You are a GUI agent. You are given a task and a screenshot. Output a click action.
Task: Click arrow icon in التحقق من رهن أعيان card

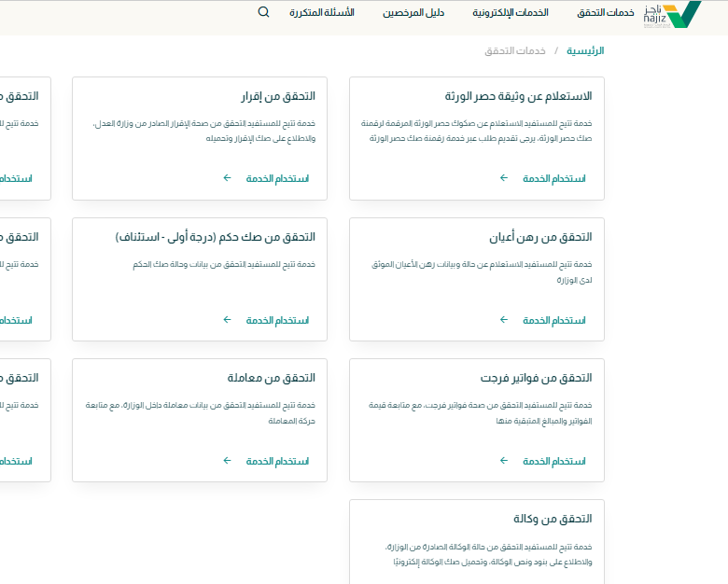point(504,320)
